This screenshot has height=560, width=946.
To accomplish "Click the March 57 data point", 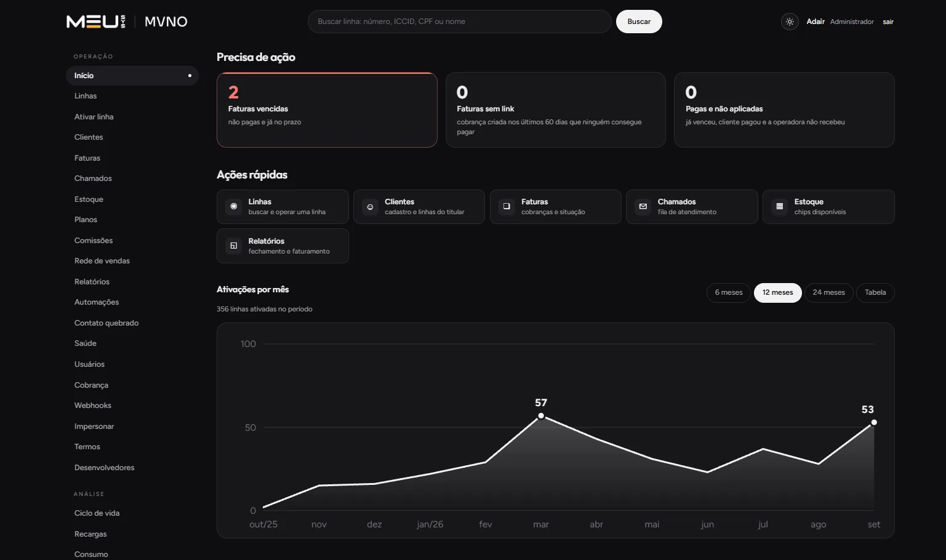I will click(x=541, y=416).
